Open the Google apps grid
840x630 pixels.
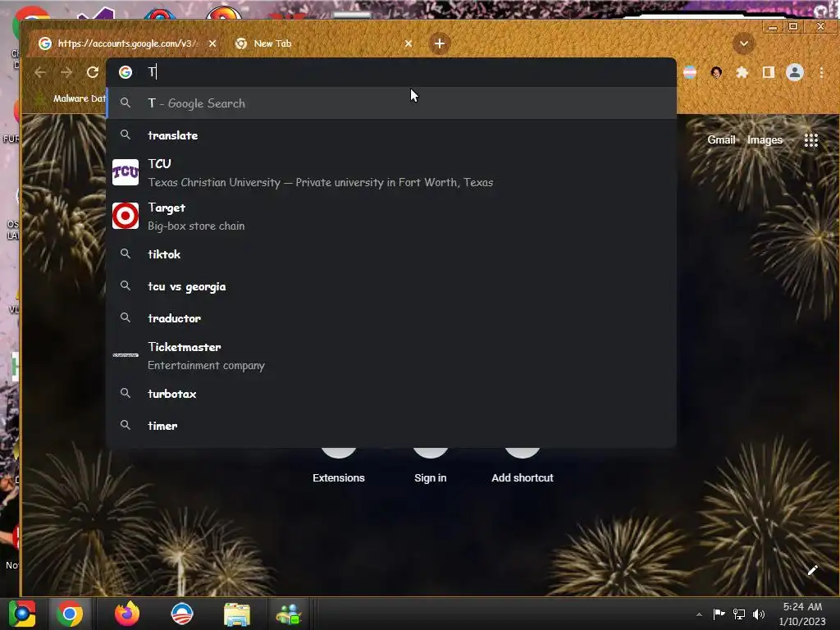click(811, 140)
